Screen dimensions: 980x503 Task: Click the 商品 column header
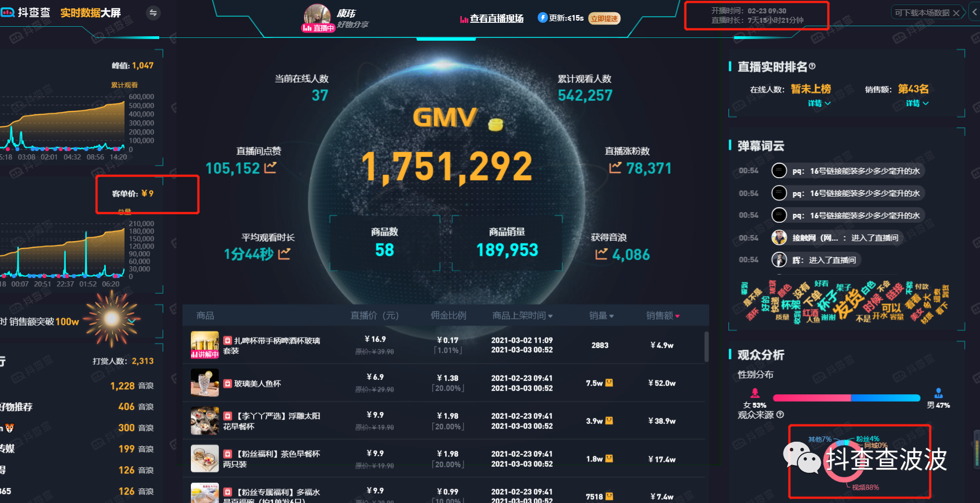click(205, 315)
